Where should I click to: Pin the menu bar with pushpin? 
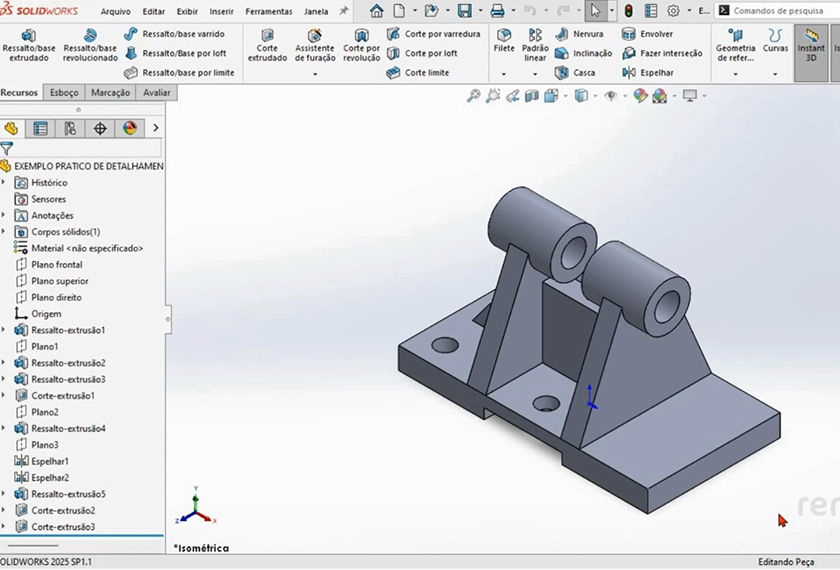(x=344, y=11)
